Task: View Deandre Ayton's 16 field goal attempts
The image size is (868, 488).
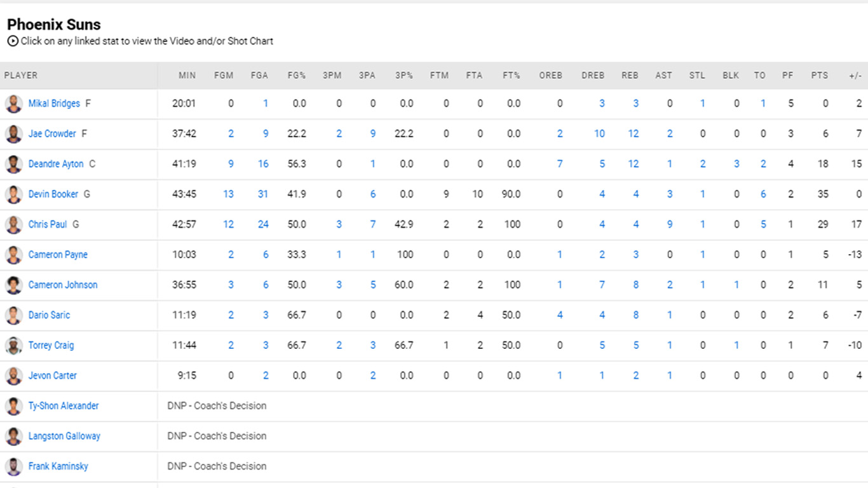Action: pyautogui.click(x=263, y=164)
